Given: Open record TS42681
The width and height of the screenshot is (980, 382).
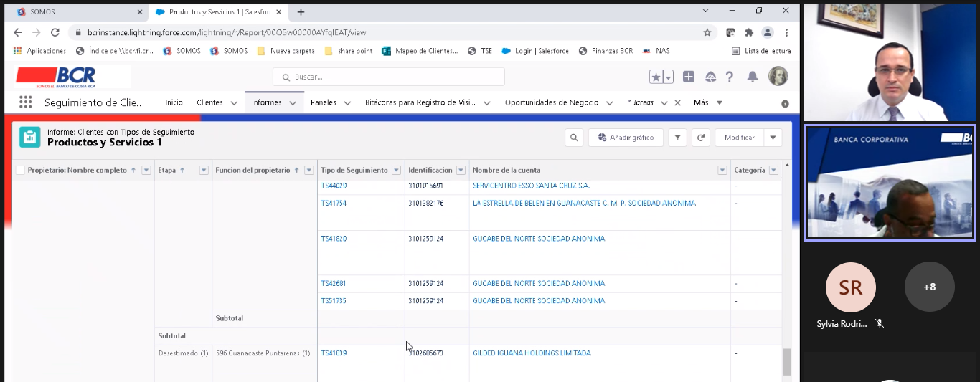Looking at the screenshot, I should point(334,284).
